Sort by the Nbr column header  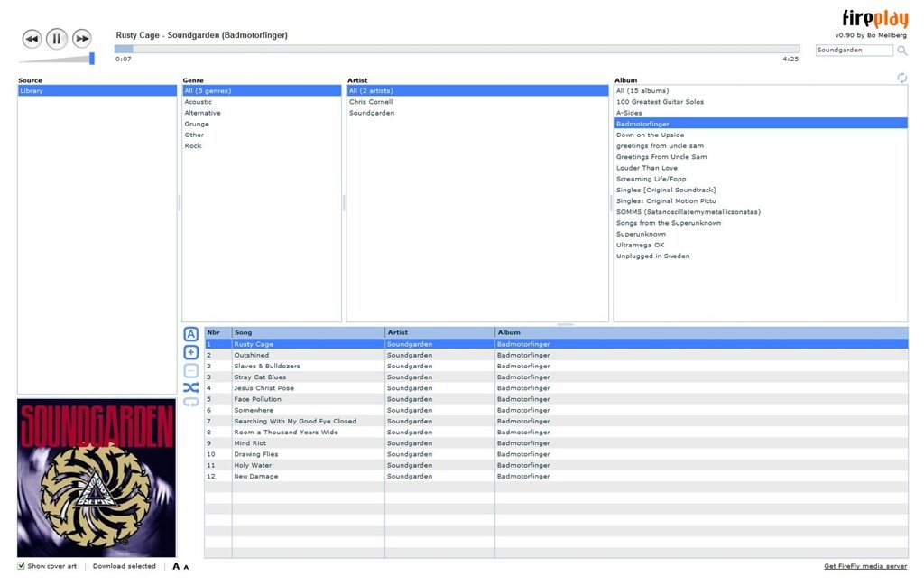click(x=218, y=332)
